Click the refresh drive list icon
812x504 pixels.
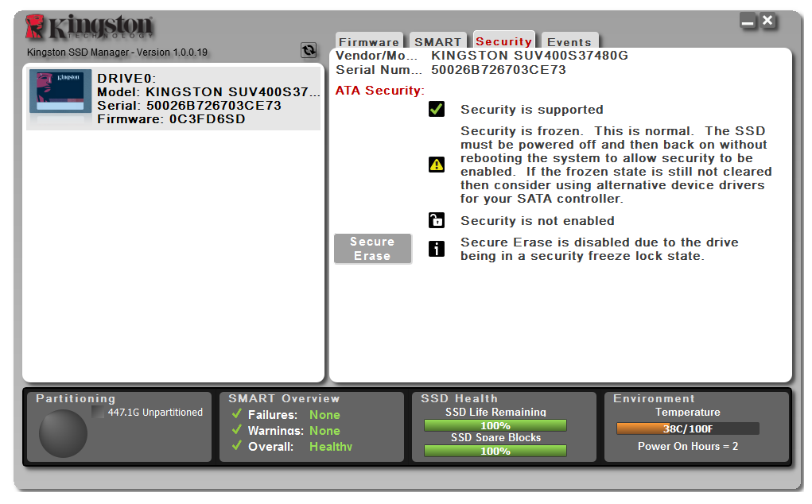click(309, 50)
